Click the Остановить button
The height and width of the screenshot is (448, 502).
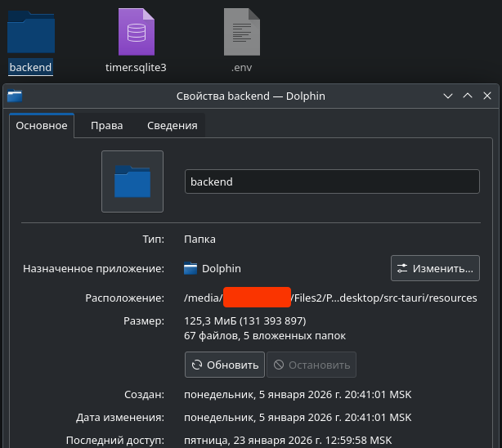coord(312,365)
